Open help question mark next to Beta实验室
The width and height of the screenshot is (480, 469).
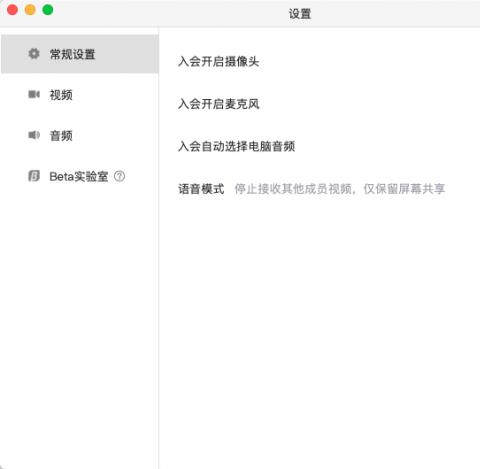point(119,176)
